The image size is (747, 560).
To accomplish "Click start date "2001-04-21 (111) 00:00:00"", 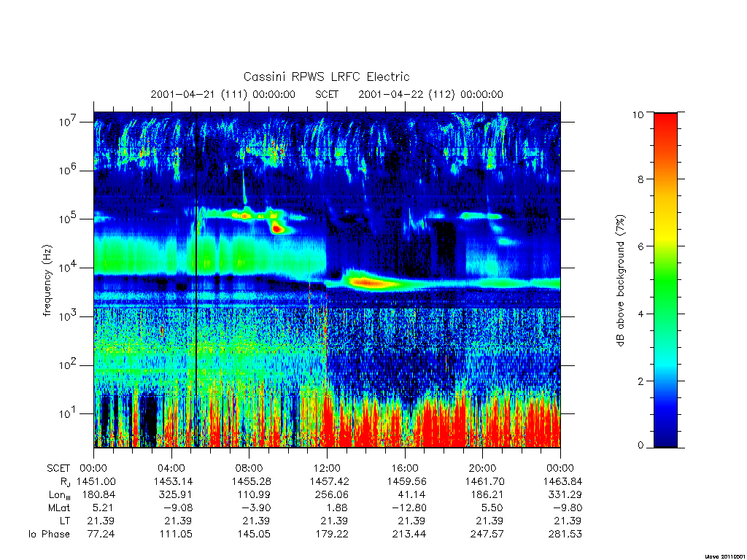I will pos(223,94).
